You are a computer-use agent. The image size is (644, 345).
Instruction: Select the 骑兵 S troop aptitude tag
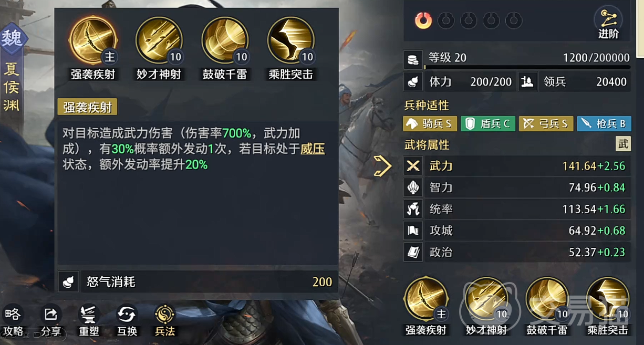tap(430, 124)
